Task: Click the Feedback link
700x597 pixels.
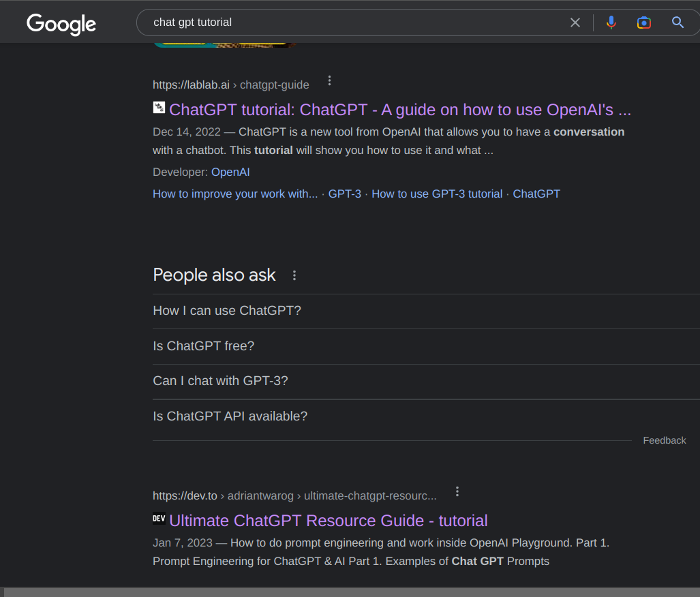Action: (x=665, y=440)
